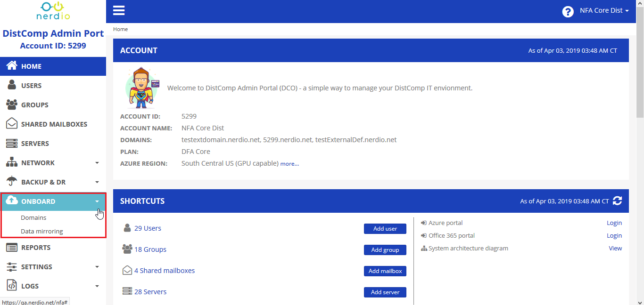Open the 18 Groups link
The height and width of the screenshot is (305, 644).
click(150, 249)
